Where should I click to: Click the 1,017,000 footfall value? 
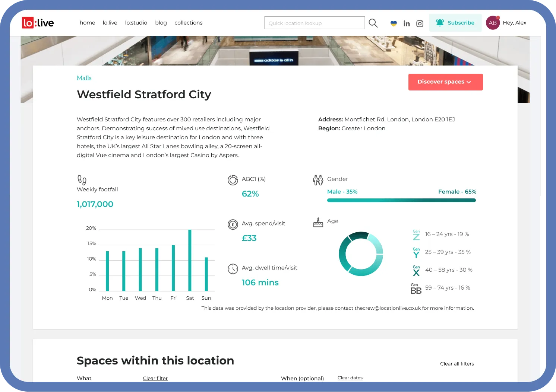(x=95, y=204)
